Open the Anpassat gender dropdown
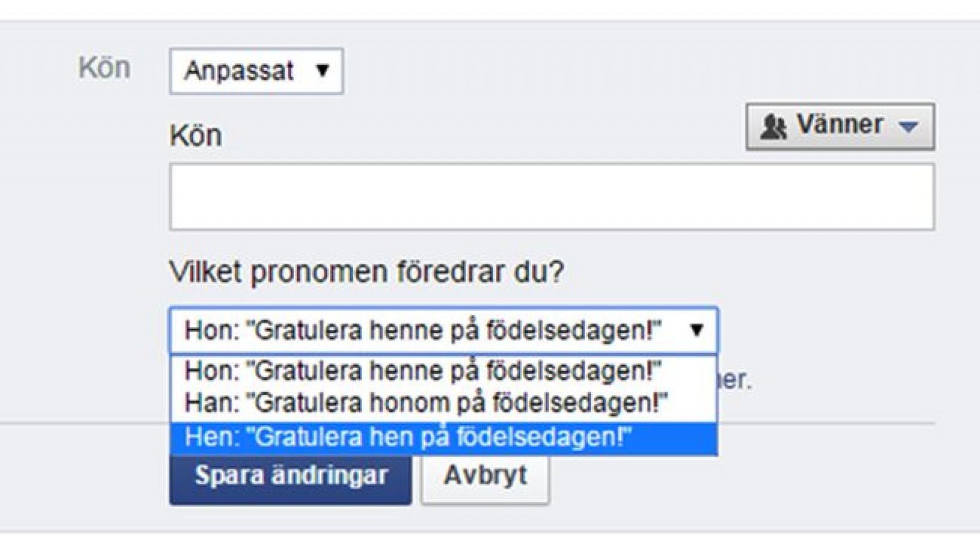980x552 pixels. [x=256, y=71]
